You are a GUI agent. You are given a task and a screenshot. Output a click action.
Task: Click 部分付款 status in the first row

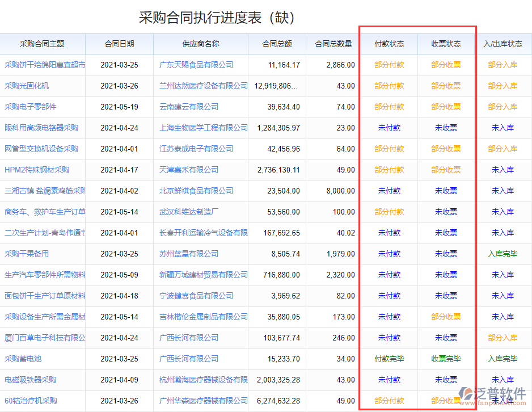pos(389,65)
